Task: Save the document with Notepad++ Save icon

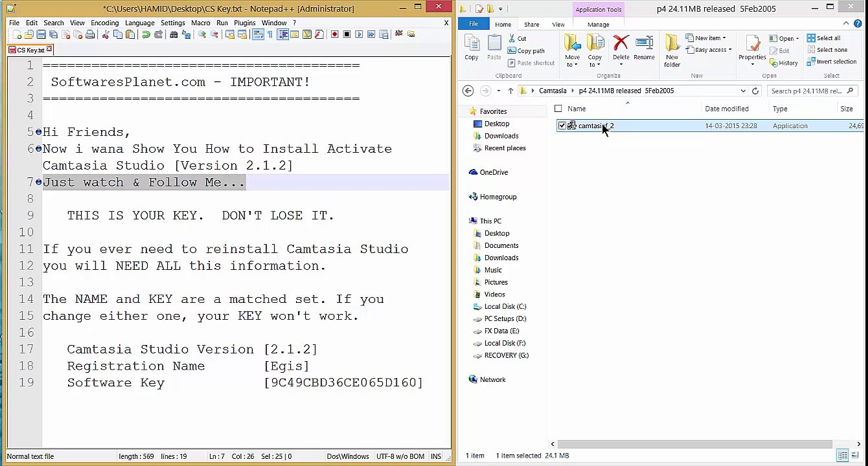Action: [x=41, y=34]
